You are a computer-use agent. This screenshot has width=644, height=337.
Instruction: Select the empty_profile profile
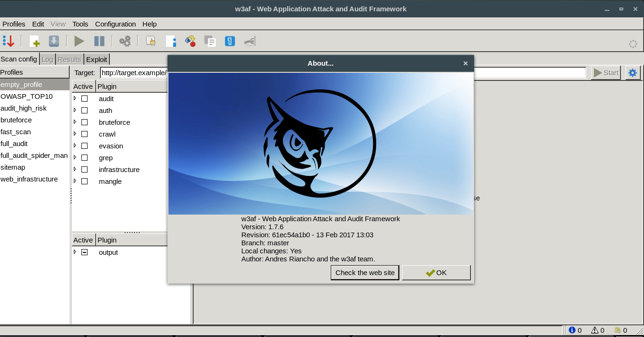[x=35, y=85]
